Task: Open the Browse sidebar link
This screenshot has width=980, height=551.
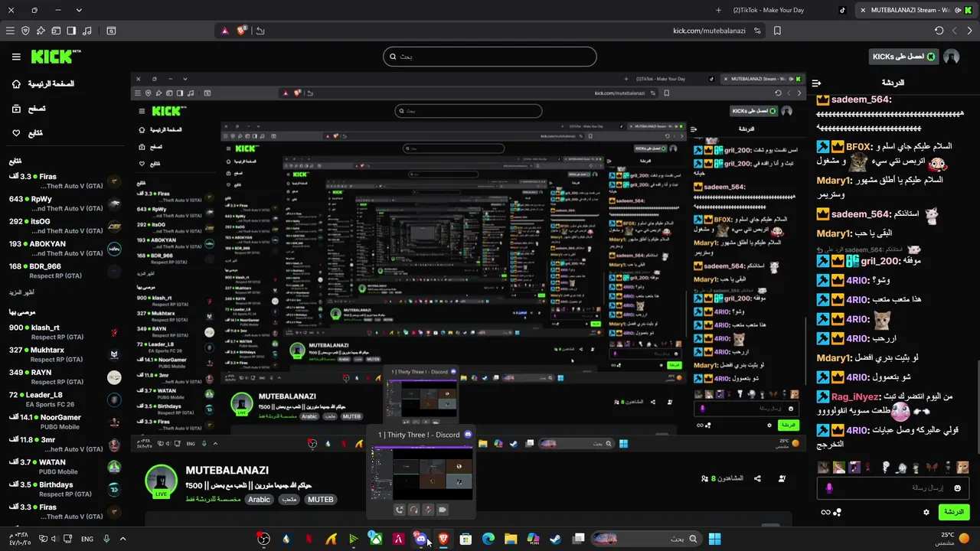Action: pyautogui.click(x=28, y=109)
